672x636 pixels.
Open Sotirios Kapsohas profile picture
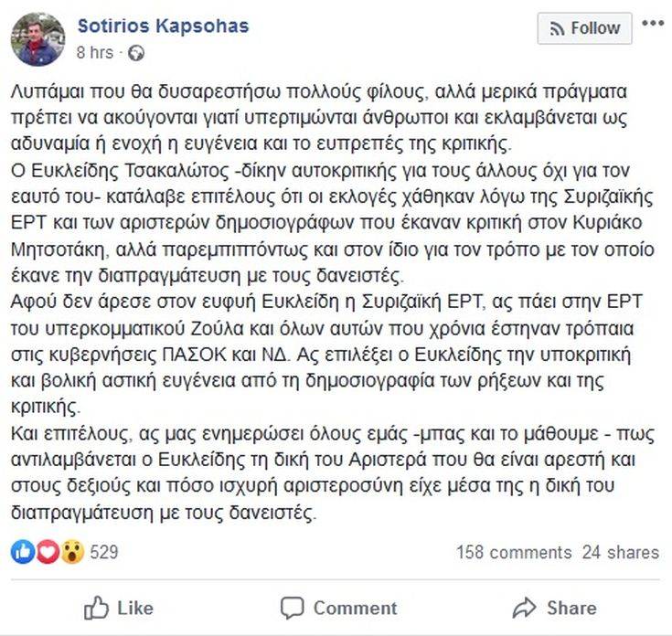click(37, 39)
